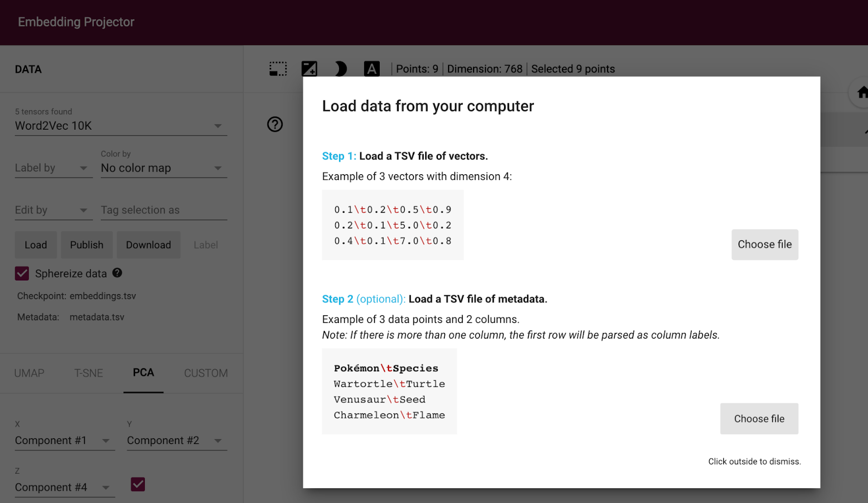The width and height of the screenshot is (868, 503).
Task: Click the 'Points: 9' status text
Action: (417, 69)
